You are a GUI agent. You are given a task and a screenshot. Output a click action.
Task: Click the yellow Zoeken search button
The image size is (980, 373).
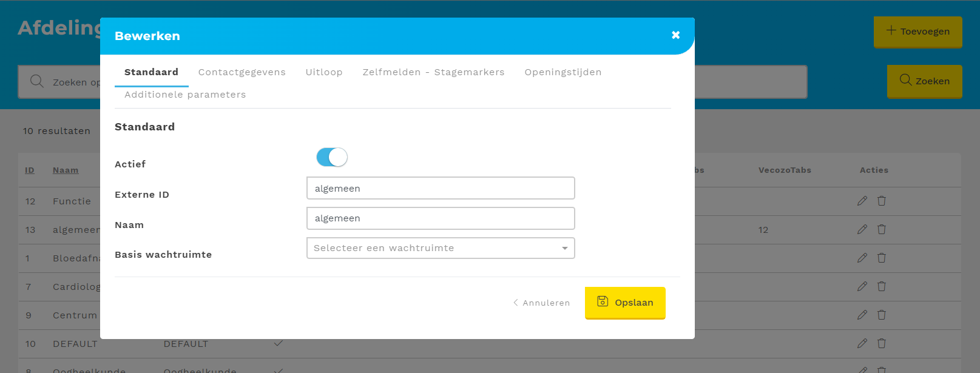924,81
